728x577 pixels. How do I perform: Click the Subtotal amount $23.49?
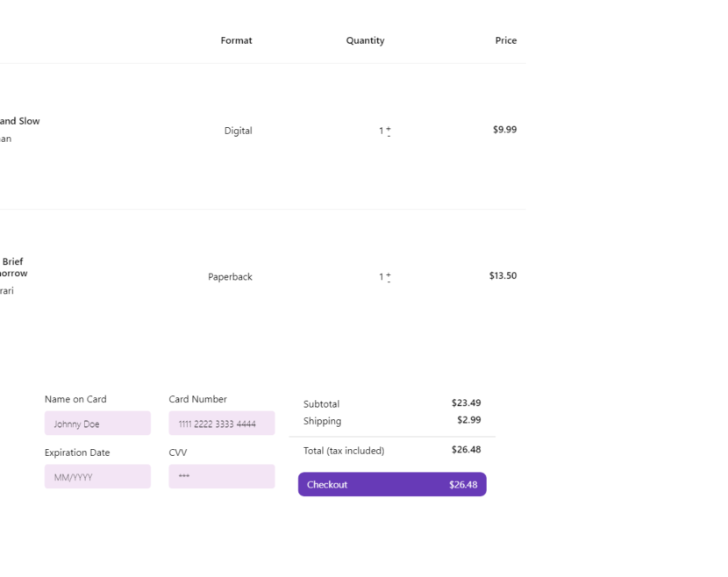pyautogui.click(x=466, y=403)
